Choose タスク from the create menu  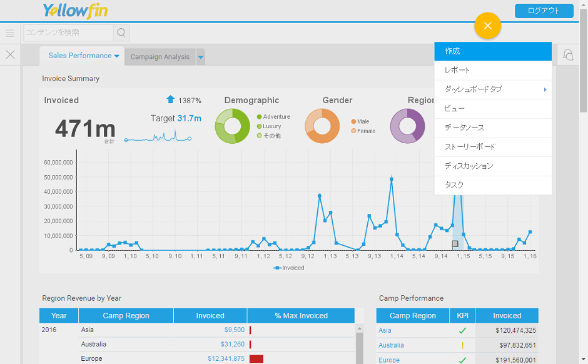coord(493,185)
